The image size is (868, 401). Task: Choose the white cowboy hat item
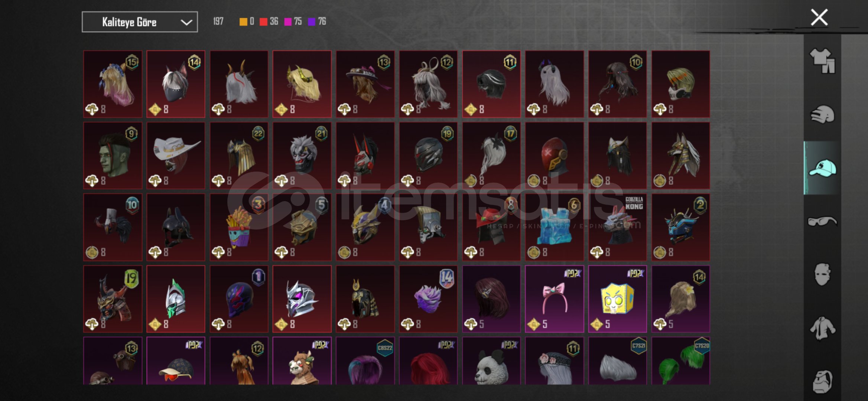point(176,156)
